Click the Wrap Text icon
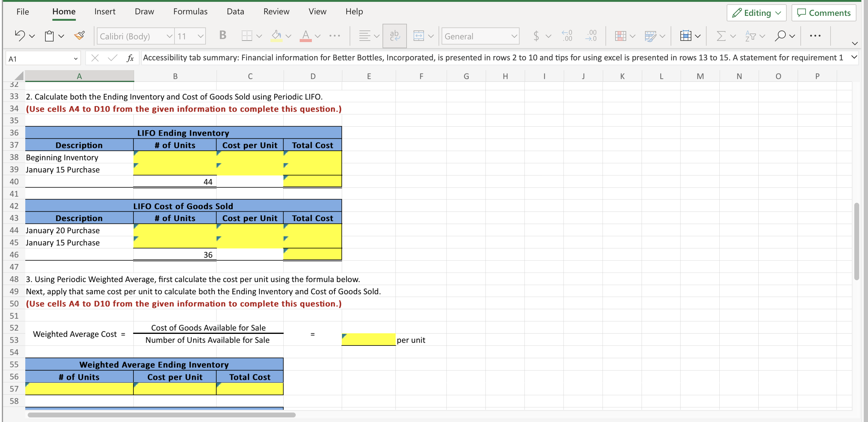 click(x=394, y=35)
